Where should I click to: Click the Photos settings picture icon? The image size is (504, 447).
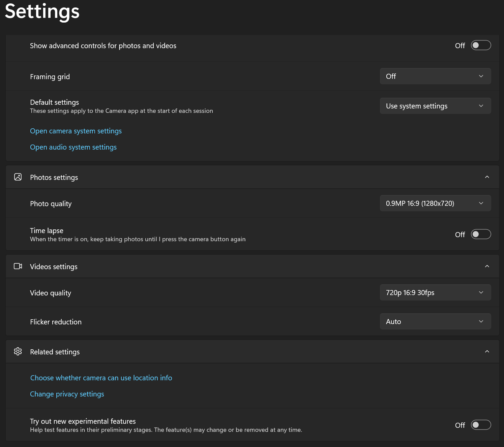coord(18,177)
